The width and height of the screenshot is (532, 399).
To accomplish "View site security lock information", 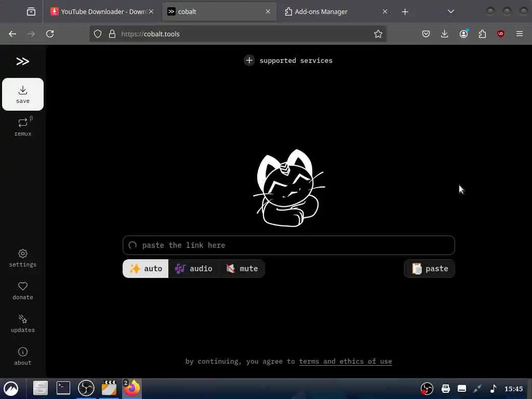I will pos(112,34).
